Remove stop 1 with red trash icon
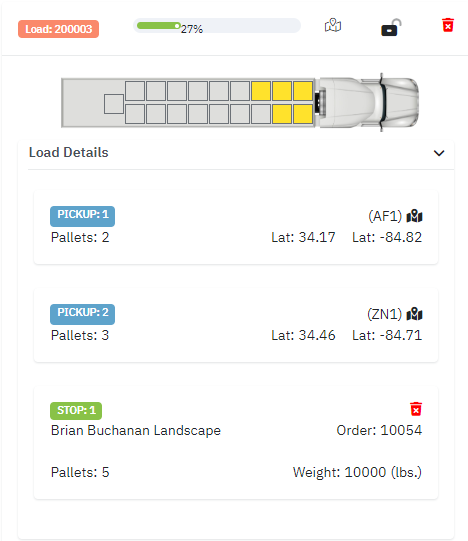This screenshot has width=468, height=541. click(x=416, y=409)
